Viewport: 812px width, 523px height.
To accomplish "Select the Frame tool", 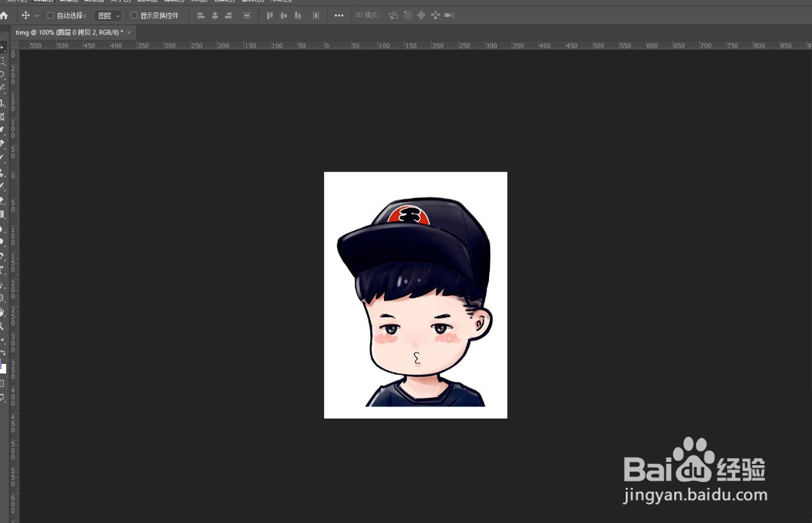I will coord(3,116).
